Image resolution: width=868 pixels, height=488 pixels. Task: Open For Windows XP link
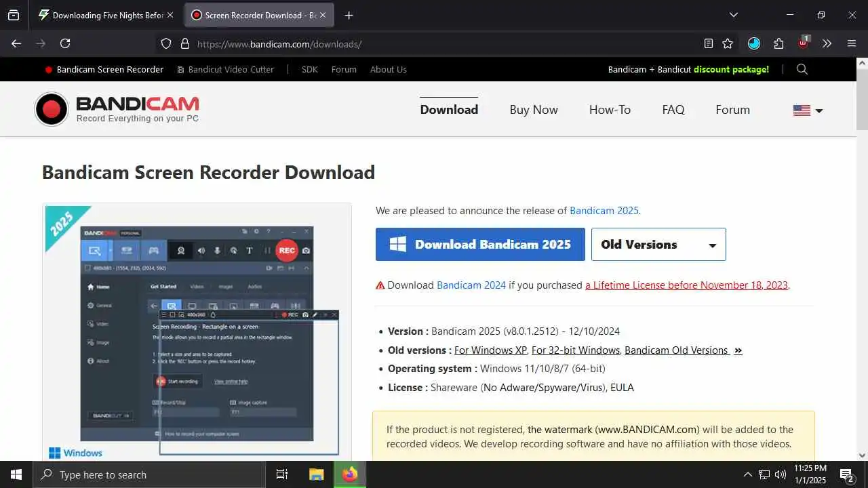[490, 350]
